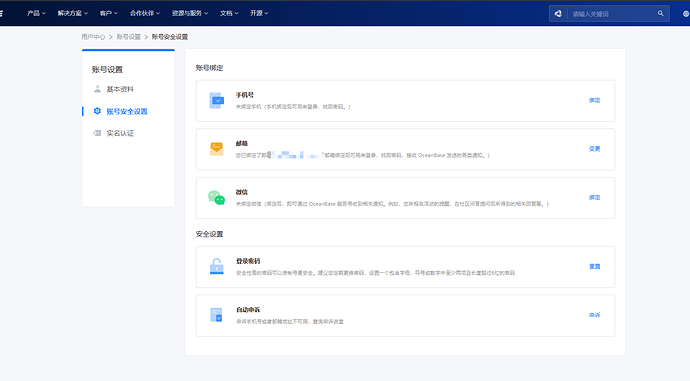The width and height of the screenshot is (690, 381).
Task: Click the padlock icon in 登录密码 row
Action: [x=217, y=267]
